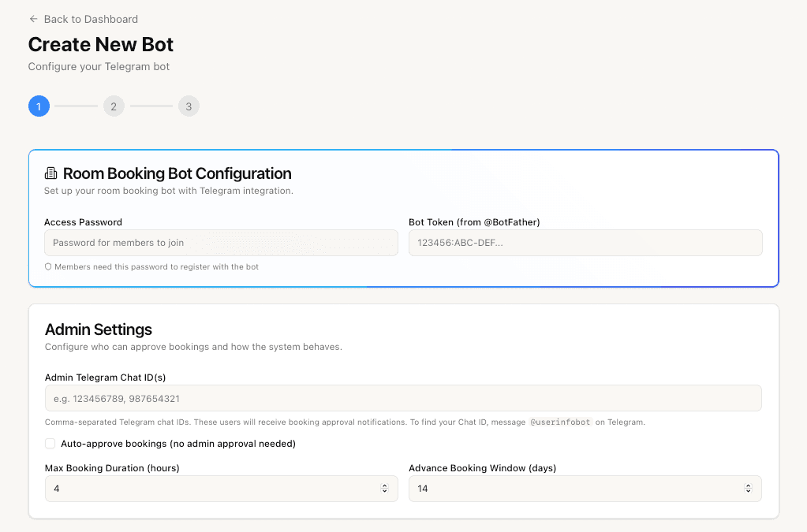Select step 2 in the progress indicator
Screen dimensions: 807x532
pyautogui.click(x=114, y=106)
